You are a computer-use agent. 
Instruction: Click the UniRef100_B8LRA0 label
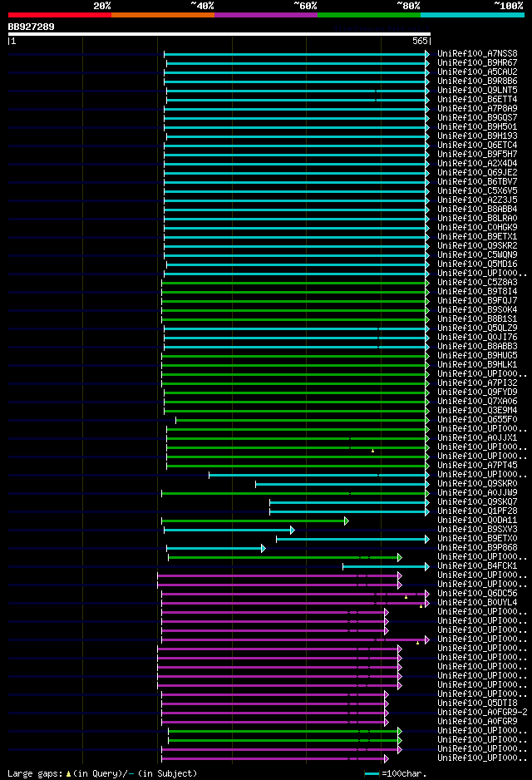coord(477,219)
